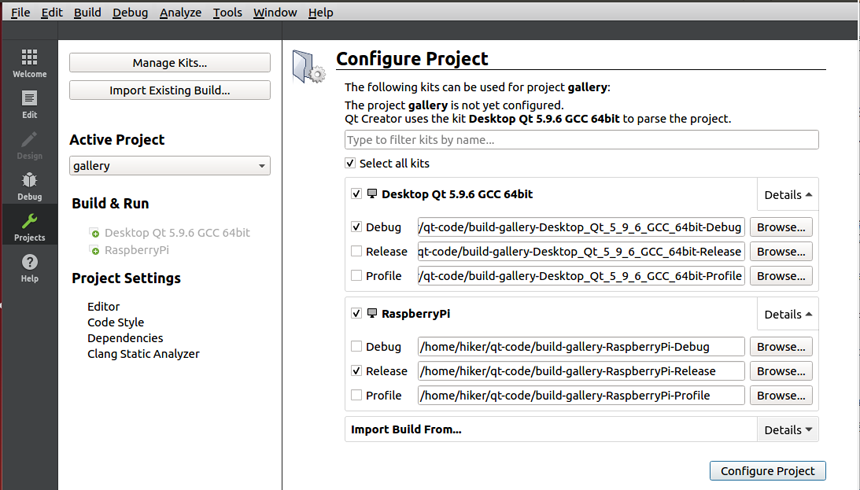Uncheck the RaspberryPi kit checkbox
This screenshot has height=490, width=860.
pyautogui.click(x=357, y=313)
